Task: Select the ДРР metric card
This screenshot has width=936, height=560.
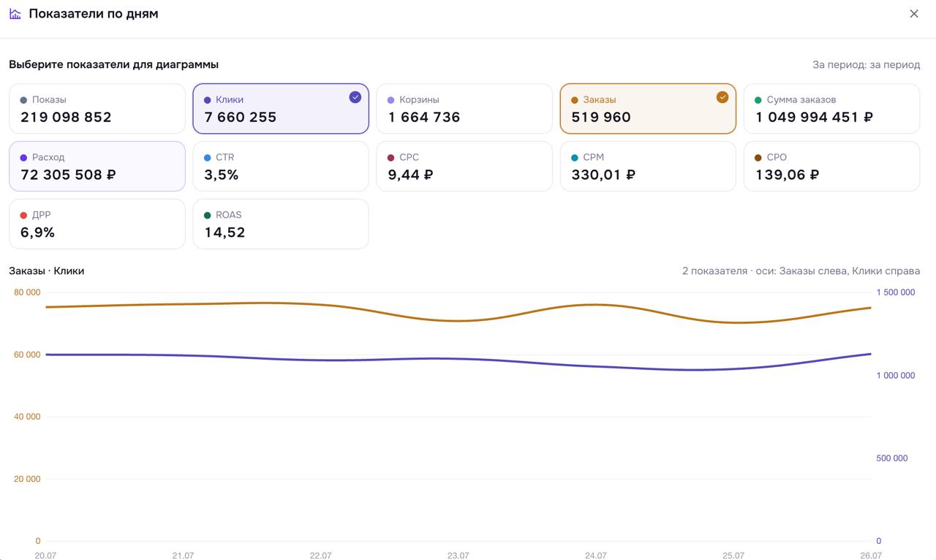Action: pos(97,224)
